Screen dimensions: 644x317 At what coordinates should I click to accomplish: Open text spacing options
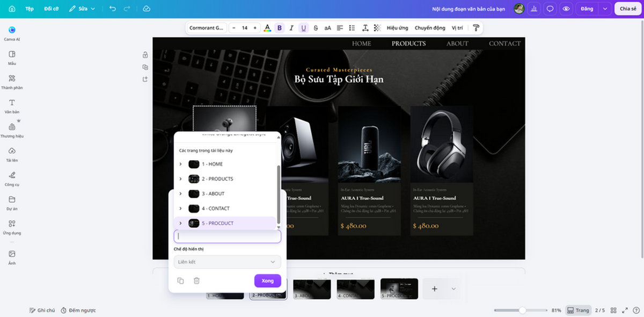tap(365, 28)
